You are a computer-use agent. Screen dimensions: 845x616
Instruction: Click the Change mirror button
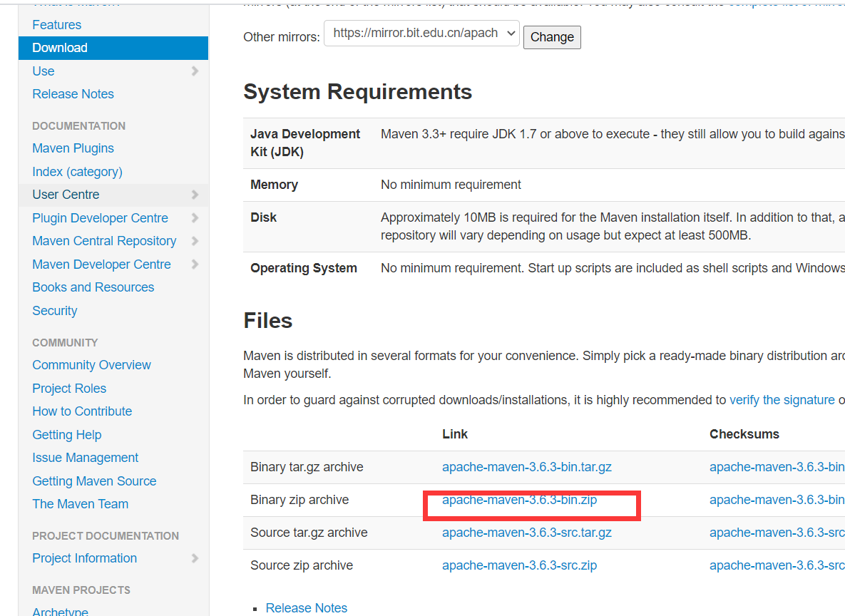(552, 37)
